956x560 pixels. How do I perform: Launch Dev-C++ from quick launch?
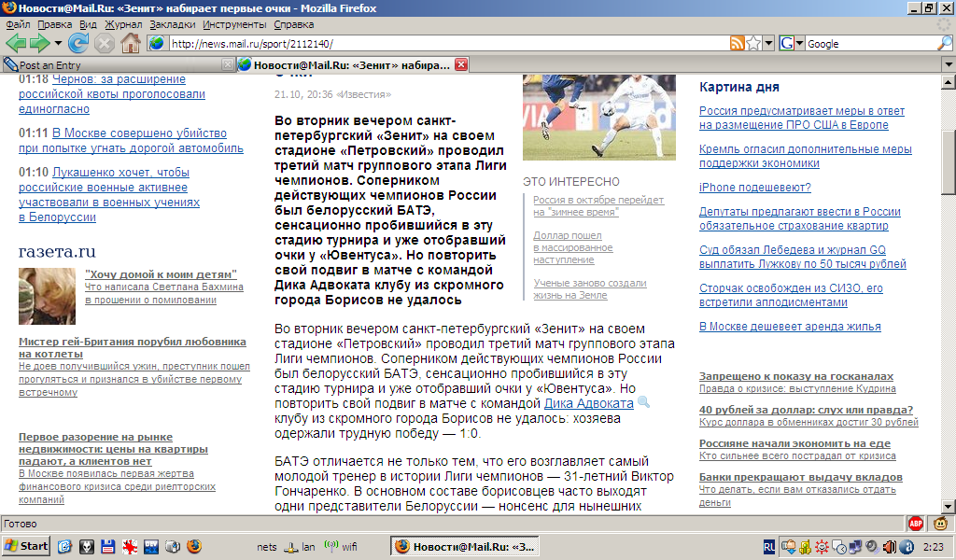tap(151, 547)
